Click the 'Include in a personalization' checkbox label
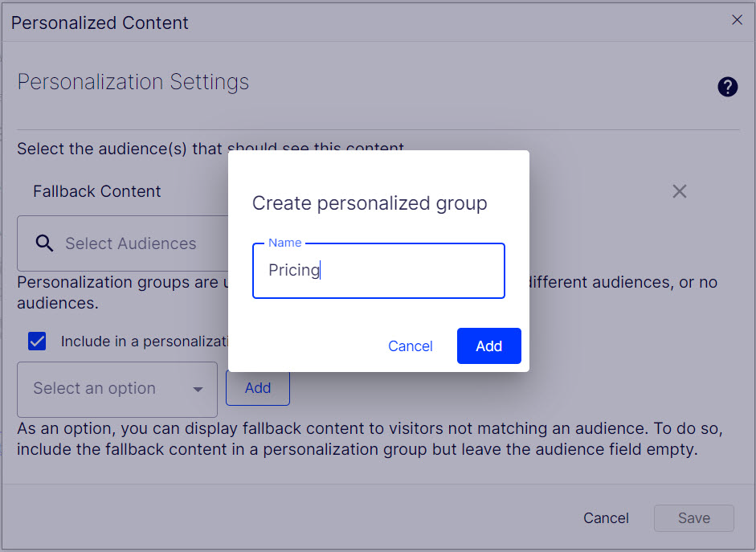The height and width of the screenshot is (552, 756). [144, 341]
